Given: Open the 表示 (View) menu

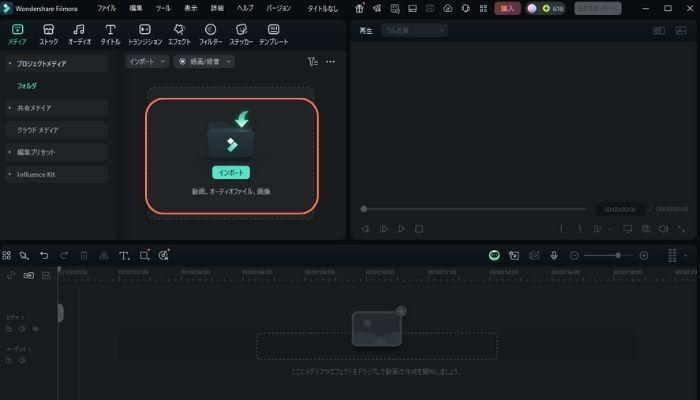Looking at the screenshot, I should 191,8.
